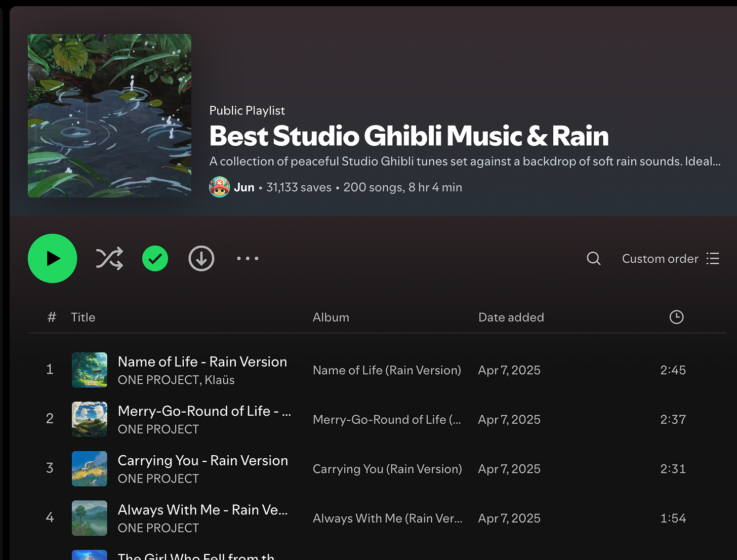This screenshot has width=737, height=560.
Task: Select the 2:45 duration cell
Action: pos(673,370)
